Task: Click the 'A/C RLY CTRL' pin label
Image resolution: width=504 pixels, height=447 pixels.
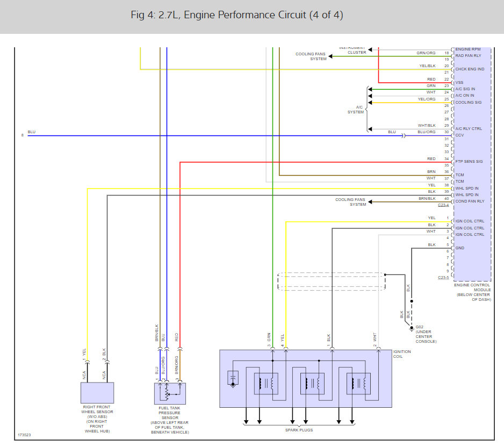Action: pos(469,129)
